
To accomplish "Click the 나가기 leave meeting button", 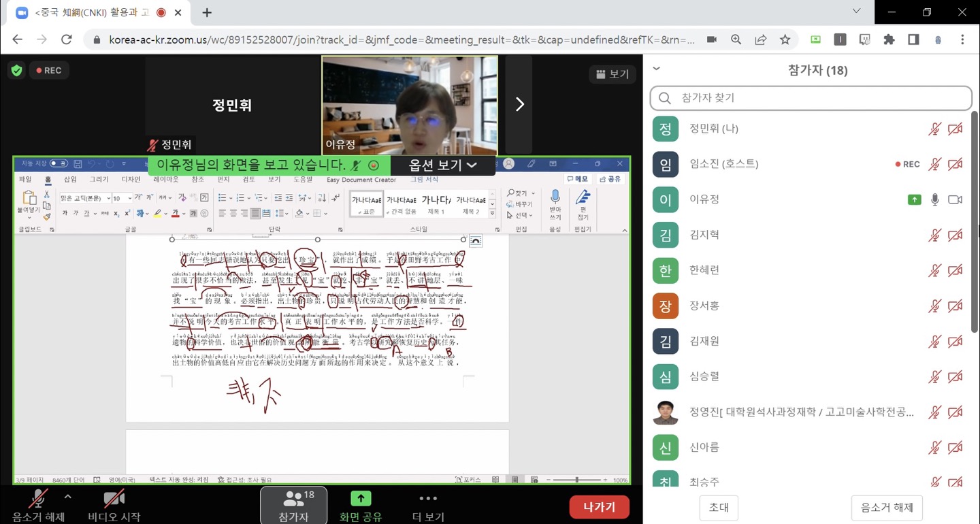I will pyautogui.click(x=599, y=507).
